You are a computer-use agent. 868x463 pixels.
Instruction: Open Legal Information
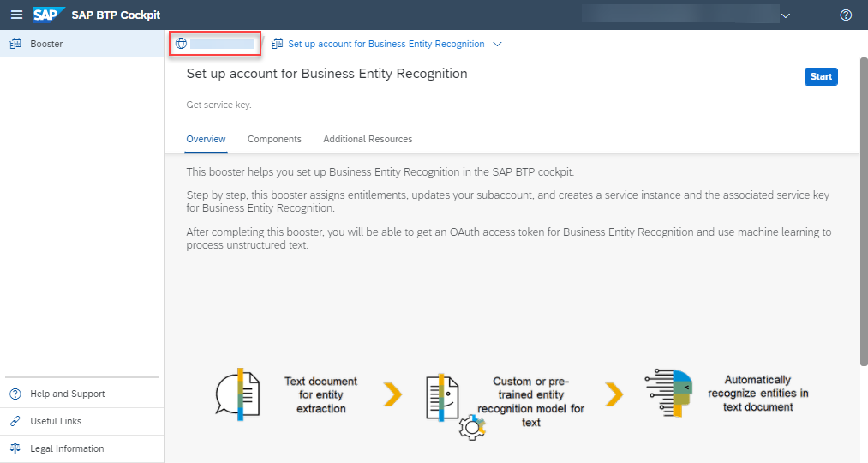pyautogui.click(x=82, y=448)
